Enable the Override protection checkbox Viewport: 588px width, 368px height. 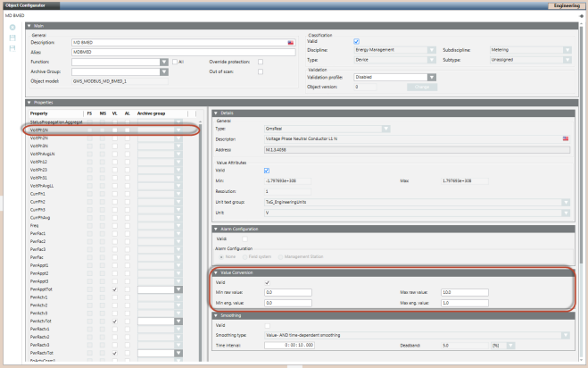[260, 62]
